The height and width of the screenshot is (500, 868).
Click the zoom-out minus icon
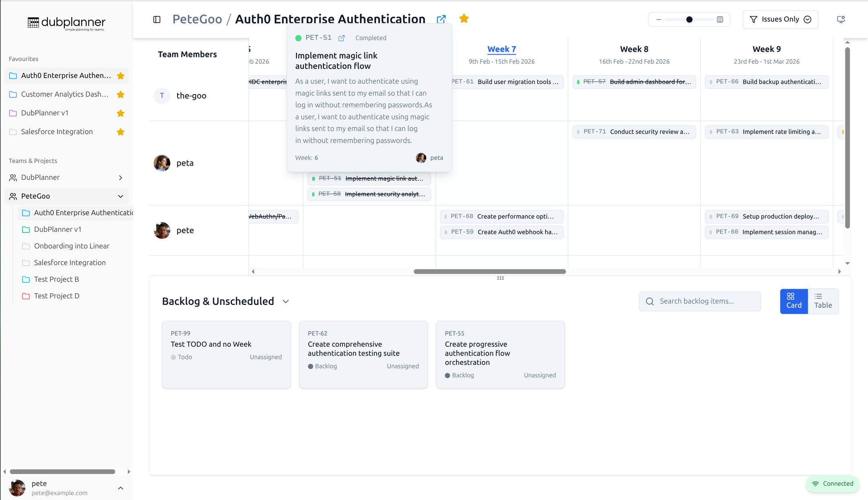[659, 19]
